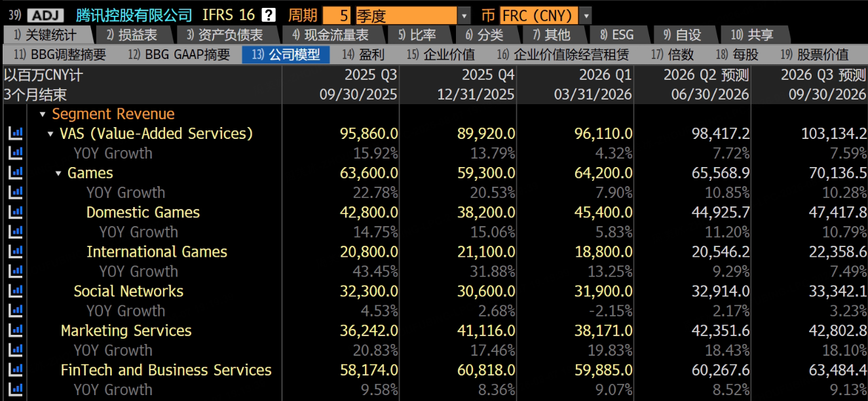Collapse the Segment Revenue section
The width and height of the screenshot is (868, 401).
click(x=43, y=115)
